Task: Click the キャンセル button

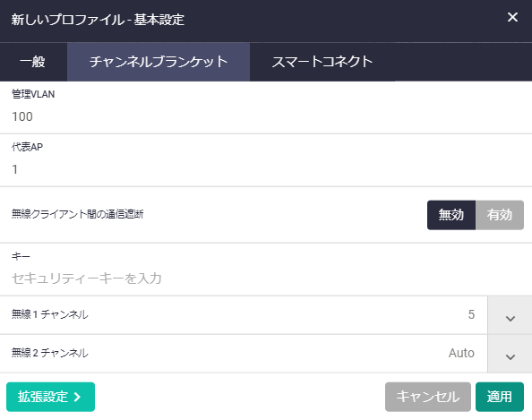Action: coord(427,397)
